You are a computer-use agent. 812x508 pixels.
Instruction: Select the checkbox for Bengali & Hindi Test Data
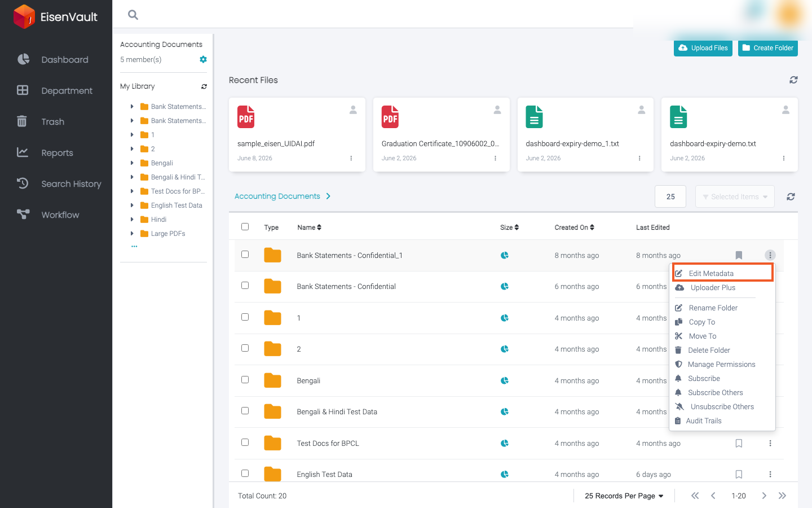tap(245, 411)
